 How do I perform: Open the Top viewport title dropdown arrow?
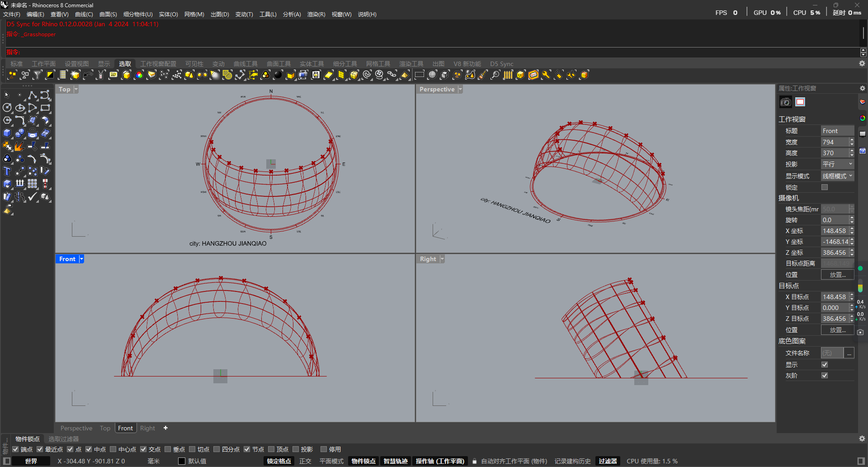click(x=76, y=89)
